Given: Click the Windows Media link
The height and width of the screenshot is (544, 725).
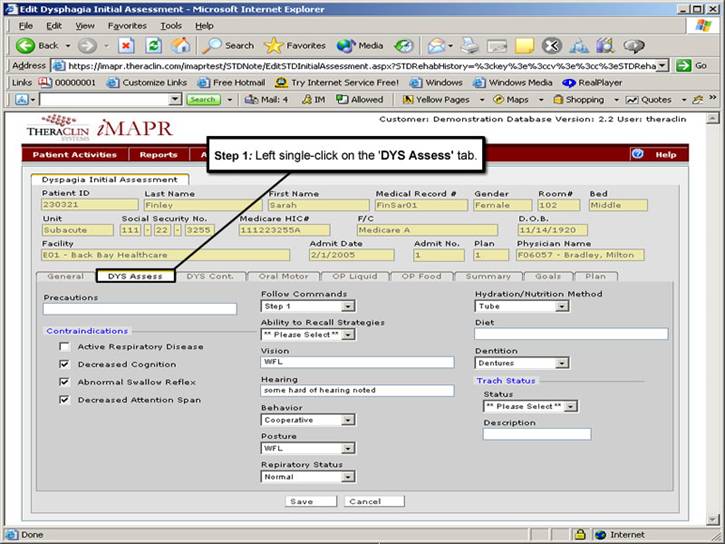Looking at the screenshot, I should tap(512, 83).
